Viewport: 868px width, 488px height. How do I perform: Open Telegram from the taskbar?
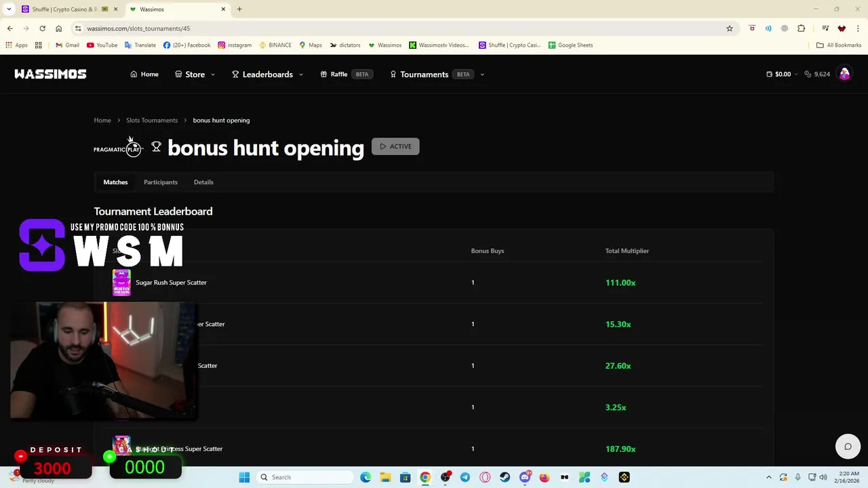point(465,477)
